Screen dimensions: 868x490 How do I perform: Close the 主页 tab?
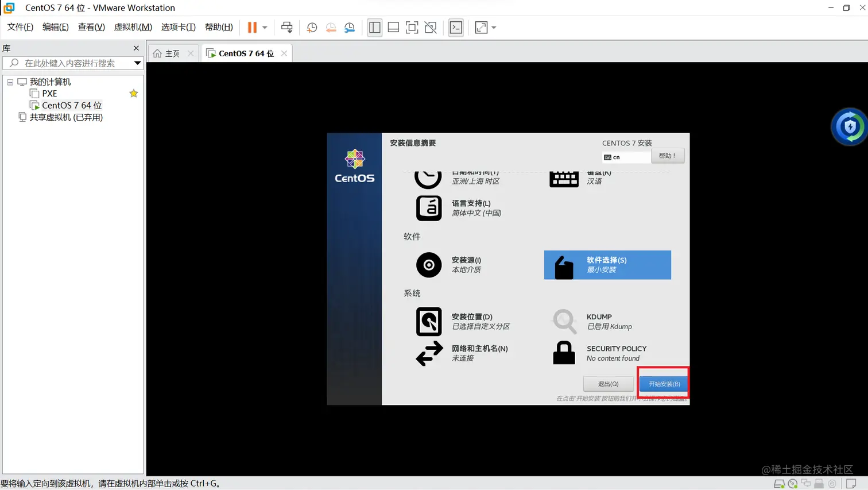191,53
